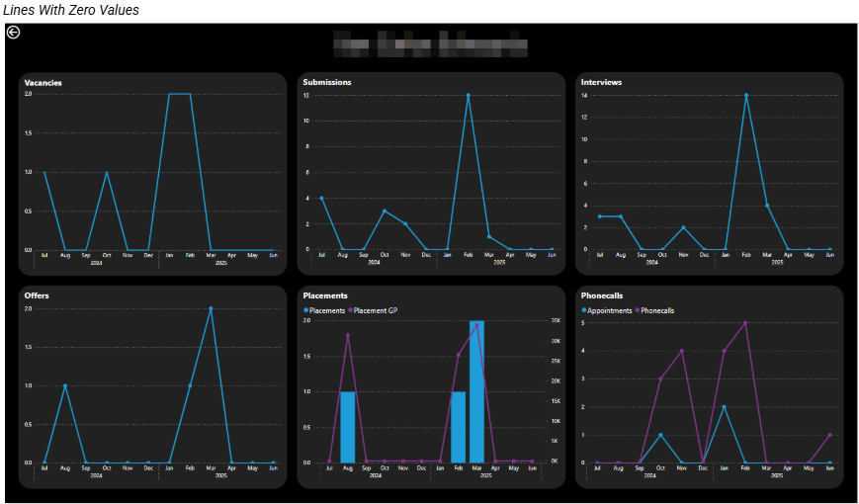Select the Oct Appointments point on blue line
The width and height of the screenshot is (859, 504).
(x=660, y=435)
